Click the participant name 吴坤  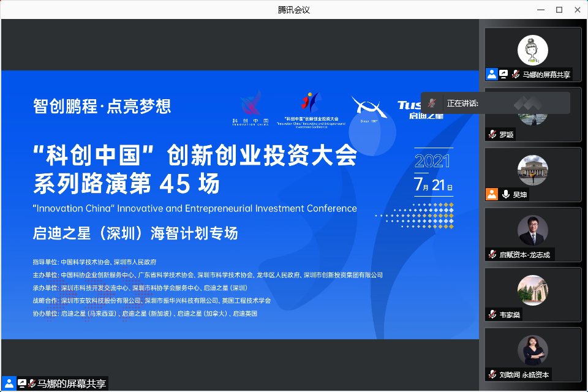coord(520,195)
